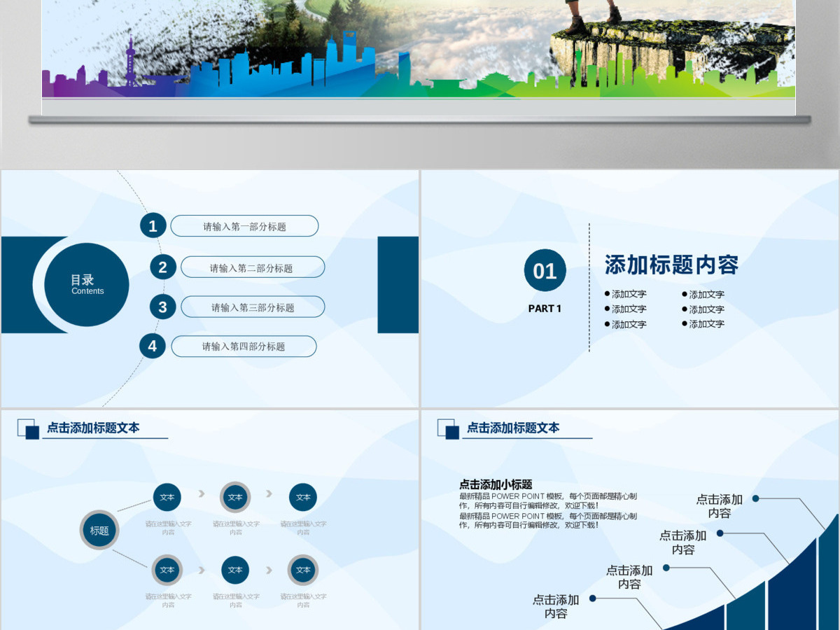Click the number 3 circle in contents slide
Image resolution: width=840 pixels, height=630 pixels.
pos(162,307)
